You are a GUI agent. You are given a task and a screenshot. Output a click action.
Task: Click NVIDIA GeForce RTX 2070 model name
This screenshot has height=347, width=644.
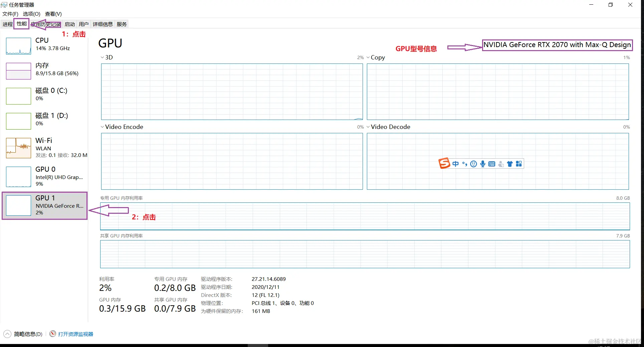tap(557, 45)
